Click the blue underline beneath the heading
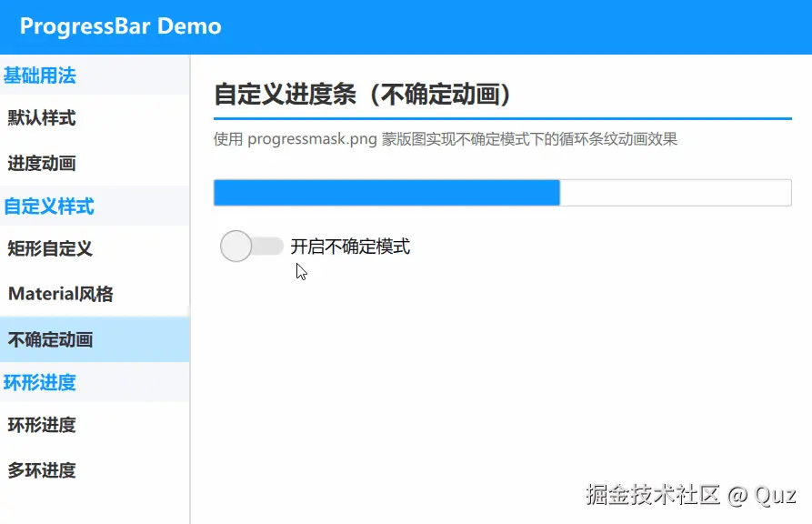 pos(503,118)
